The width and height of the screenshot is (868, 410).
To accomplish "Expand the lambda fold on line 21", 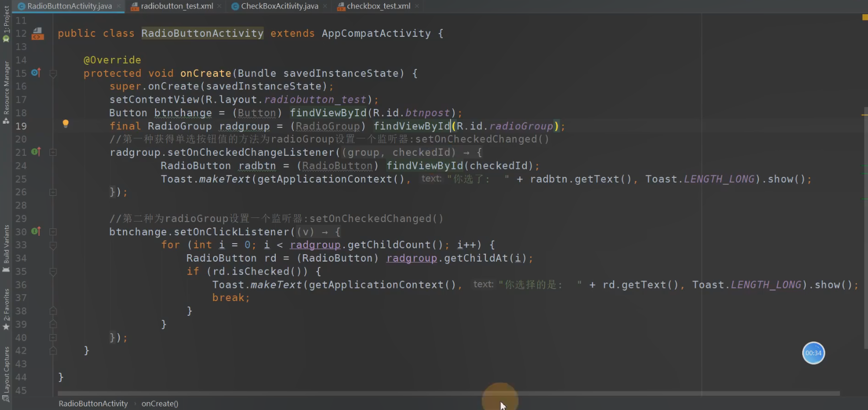I will (53, 152).
